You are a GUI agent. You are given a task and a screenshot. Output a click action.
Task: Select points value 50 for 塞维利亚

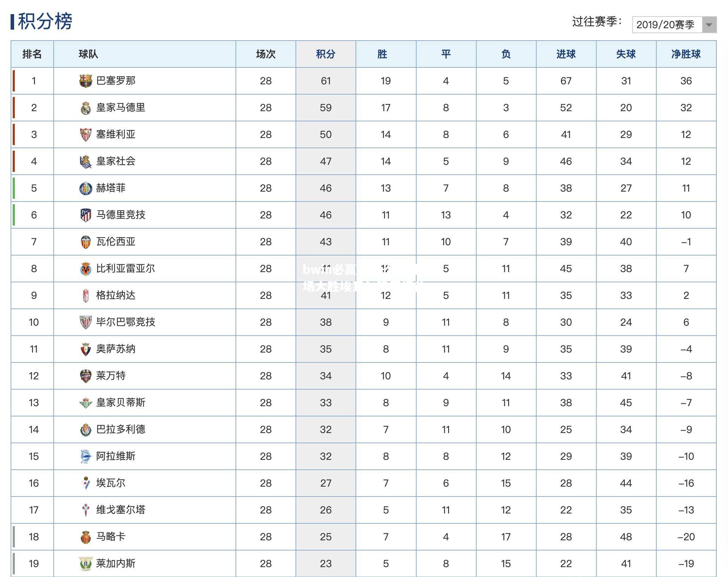tap(326, 134)
